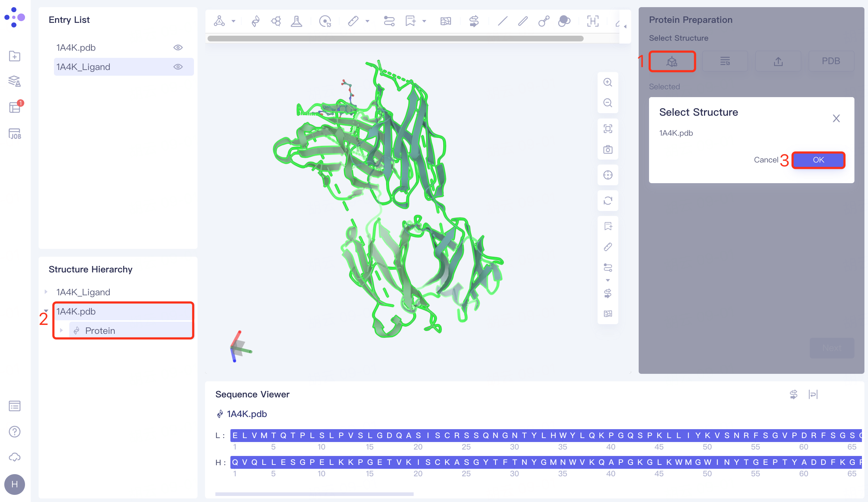The image size is (868, 502).
Task: Open the Help icon in the sidebar
Action: click(14, 432)
